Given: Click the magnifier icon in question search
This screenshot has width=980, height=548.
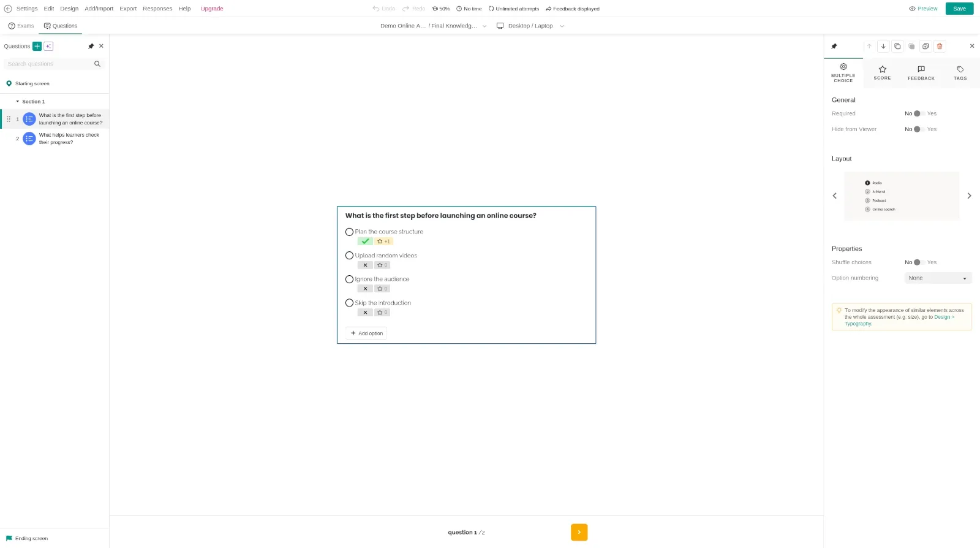Looking at the screenshot, I should pyautogui.click(x=97, y=64).
